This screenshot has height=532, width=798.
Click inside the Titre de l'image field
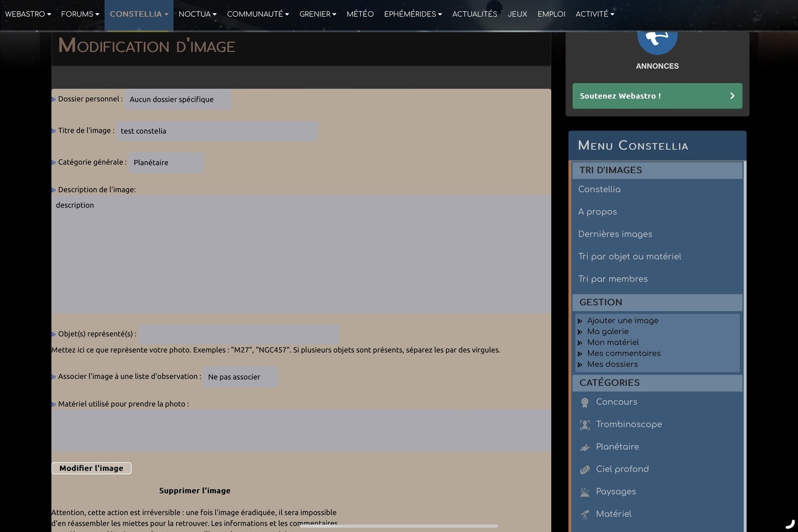217,131
